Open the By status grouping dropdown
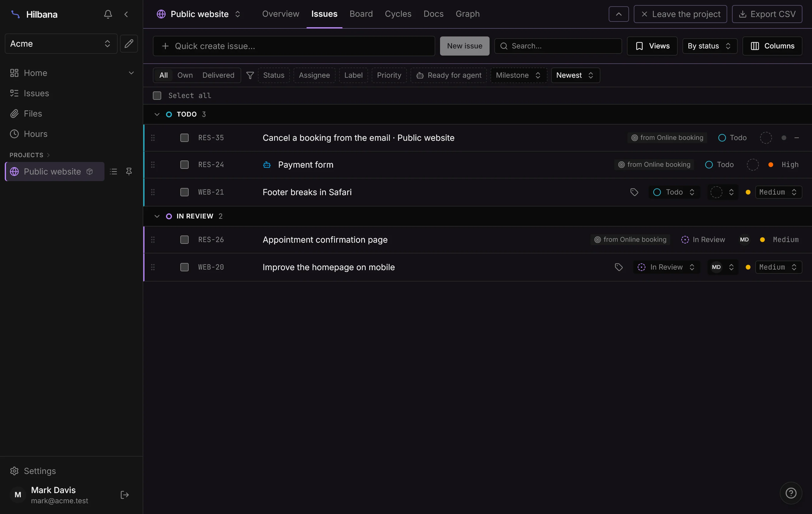Screen dimensions: 812x514 (710, 46)
